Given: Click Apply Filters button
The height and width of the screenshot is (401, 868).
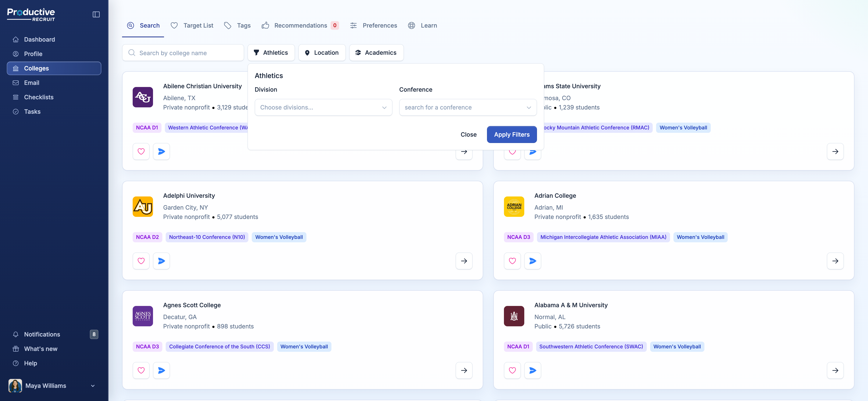Looking at the screenshot, I should click(512, 135).
